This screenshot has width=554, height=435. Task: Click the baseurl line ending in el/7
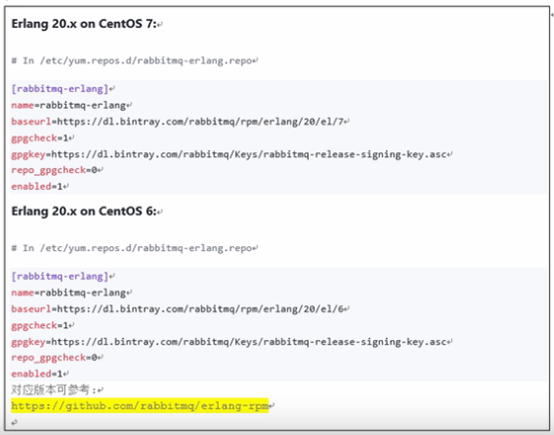[177, 122]
